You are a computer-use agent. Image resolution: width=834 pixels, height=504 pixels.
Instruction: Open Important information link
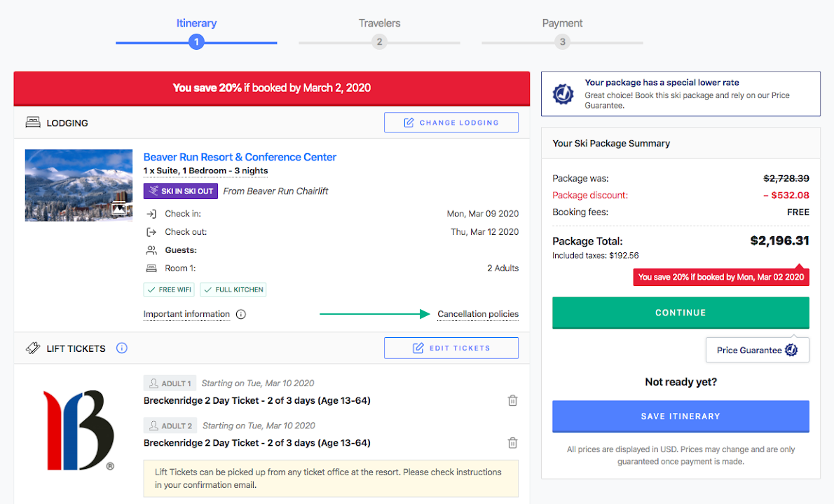pyautogui.click(x=186, y=314)
